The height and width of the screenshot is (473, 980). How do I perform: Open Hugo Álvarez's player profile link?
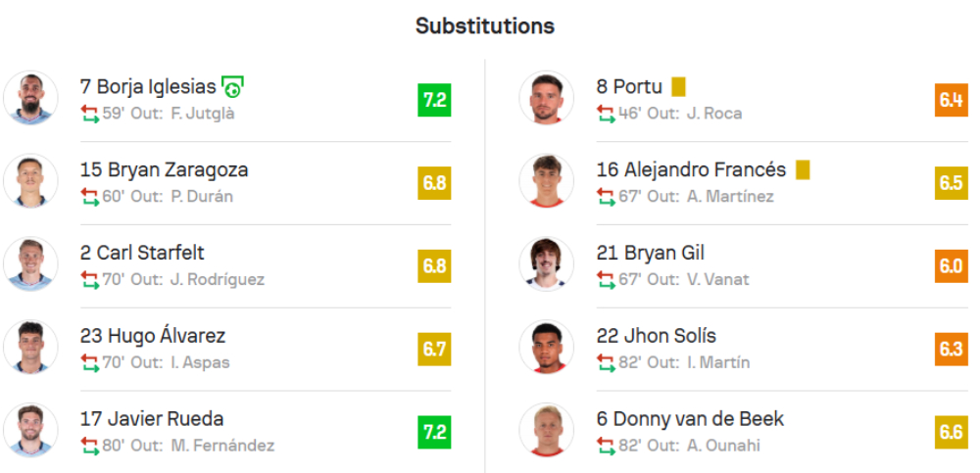tap(153, 336)
